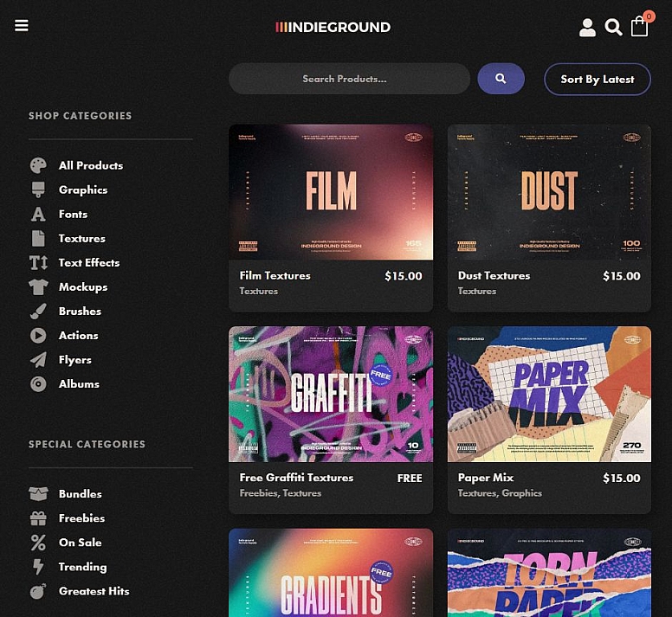Go to the Actions category
Screen dimensions: 672x617
click(x=79, y=335)
